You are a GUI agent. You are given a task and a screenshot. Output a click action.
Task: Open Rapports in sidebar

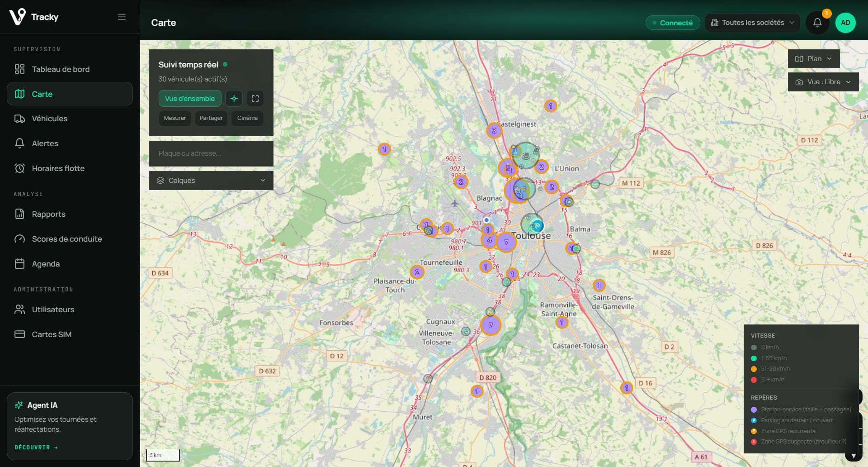70,214
